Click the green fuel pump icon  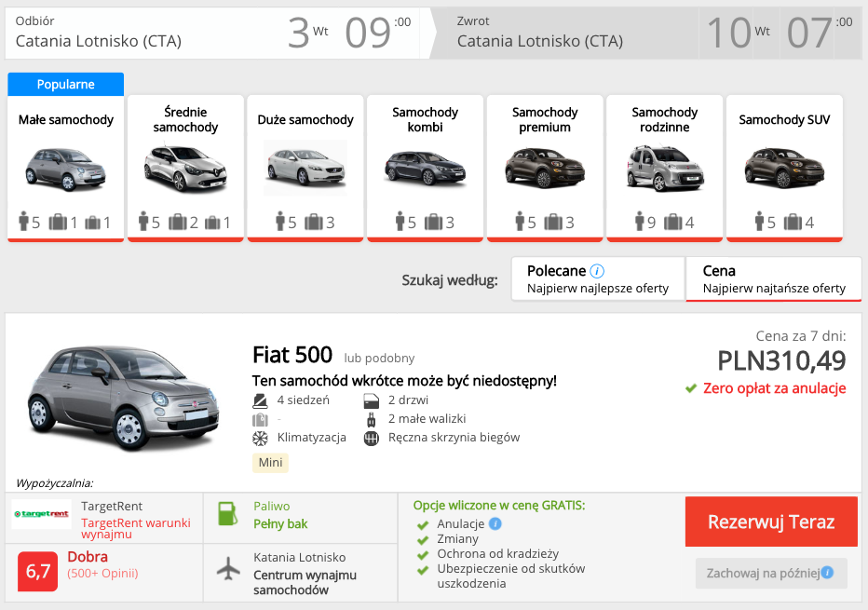(x=227, y=514)
